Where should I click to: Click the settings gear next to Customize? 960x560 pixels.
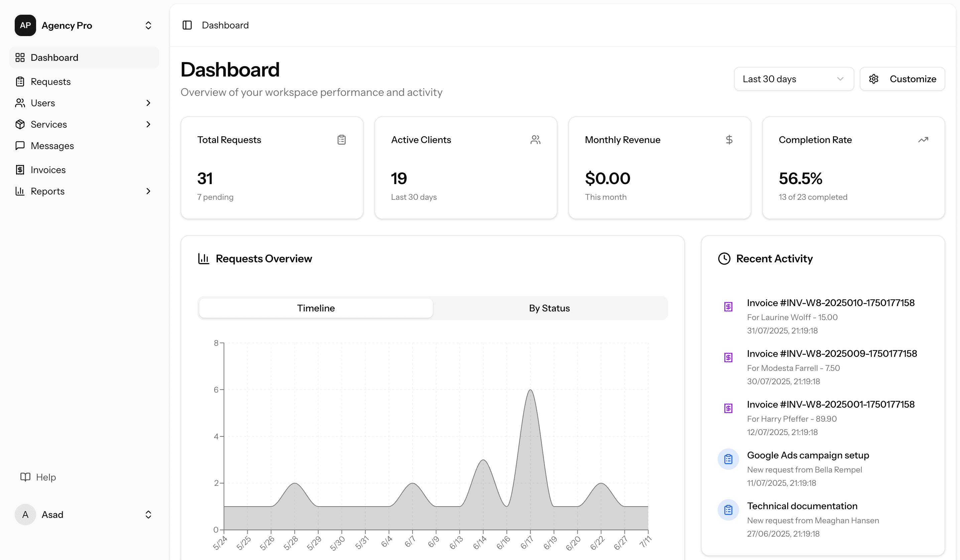pos(873,79)
